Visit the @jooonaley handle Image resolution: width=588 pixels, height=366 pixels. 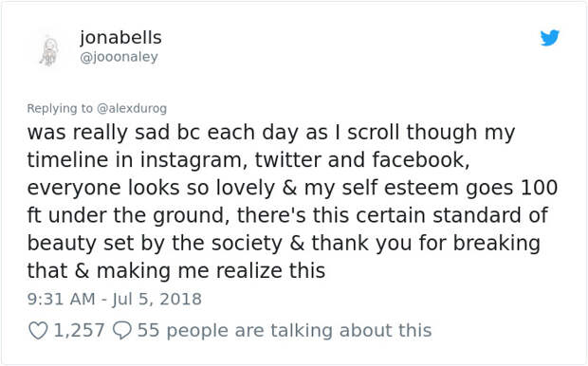coord(119,57)
